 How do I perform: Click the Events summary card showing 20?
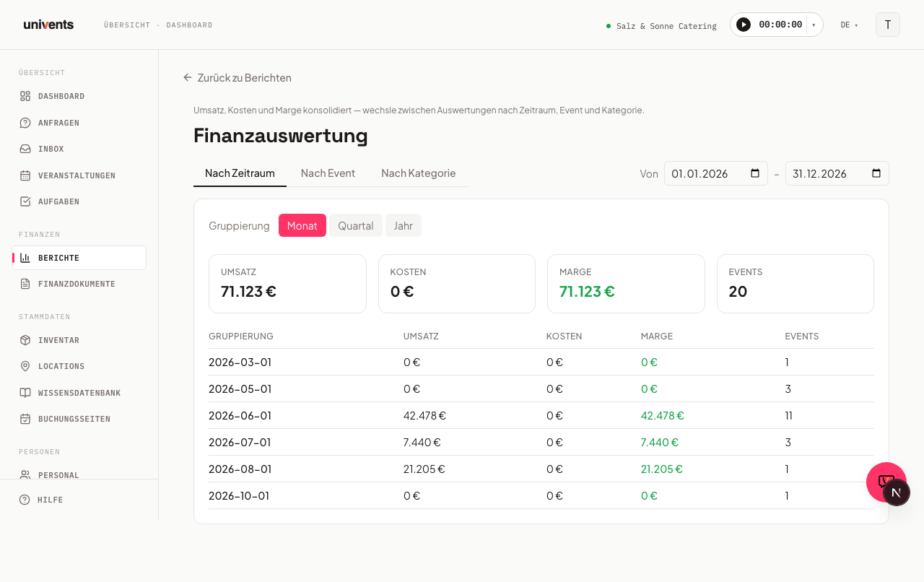click(796, 284)
